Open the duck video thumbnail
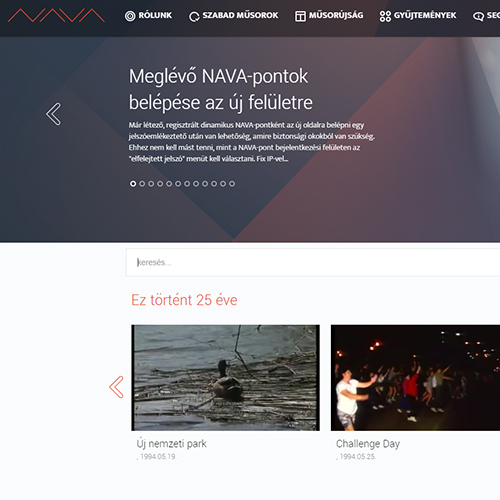The height and width of the screenshot is (500, 500). point(225,378)
